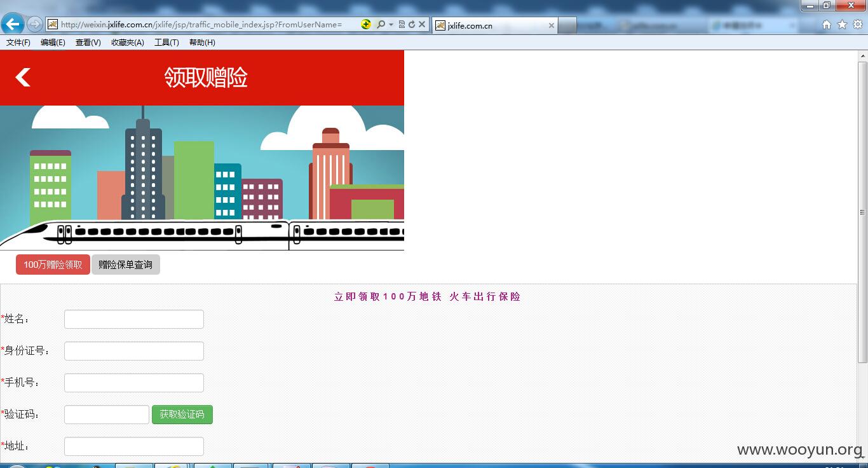Click the 获取验证码 green button
This screenshot has height=468, width=868.
[x=182, y=415]
